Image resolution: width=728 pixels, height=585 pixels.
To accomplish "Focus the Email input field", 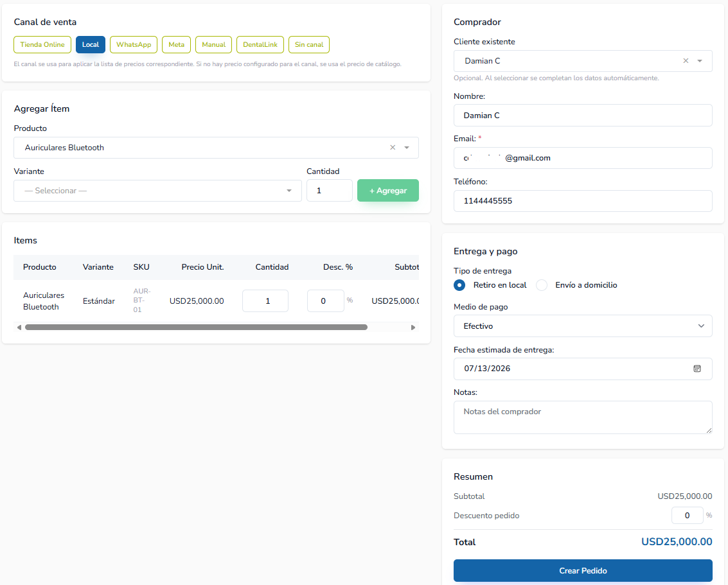I will click(x=583, y=158).
